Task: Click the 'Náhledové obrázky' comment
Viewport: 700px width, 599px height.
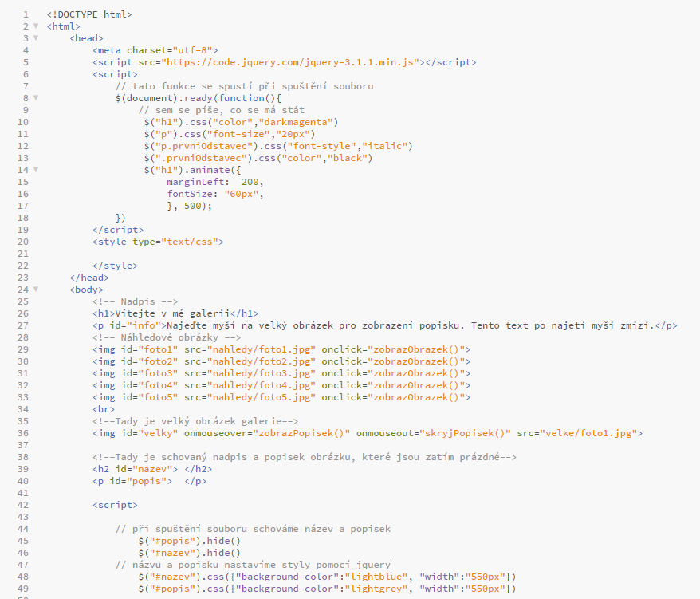Action: point(167,337)
